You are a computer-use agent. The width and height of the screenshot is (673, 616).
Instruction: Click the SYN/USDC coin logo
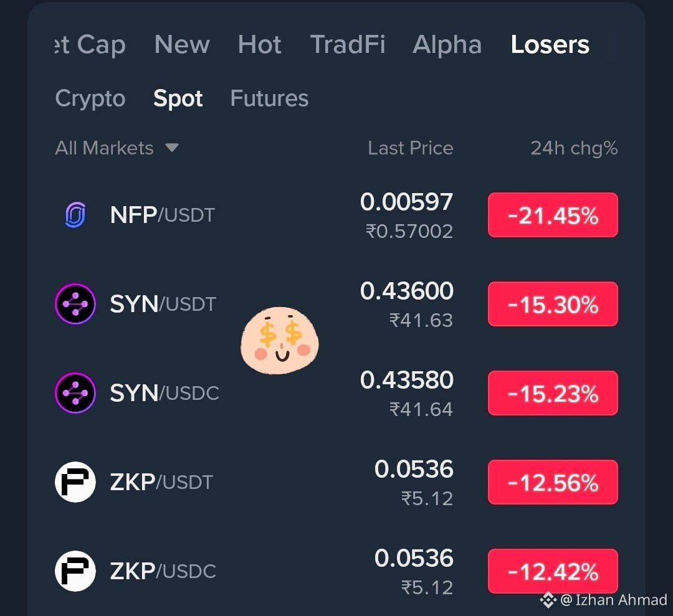point(75,393)
